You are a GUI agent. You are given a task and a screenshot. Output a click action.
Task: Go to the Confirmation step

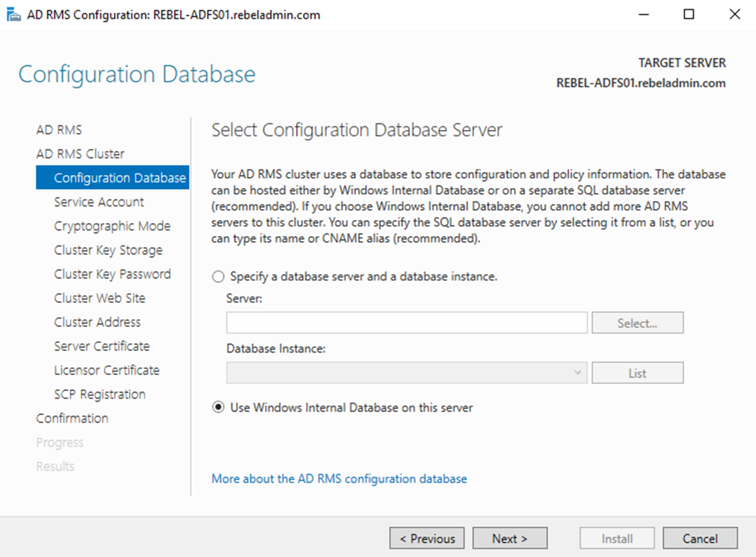click(72, 418)
